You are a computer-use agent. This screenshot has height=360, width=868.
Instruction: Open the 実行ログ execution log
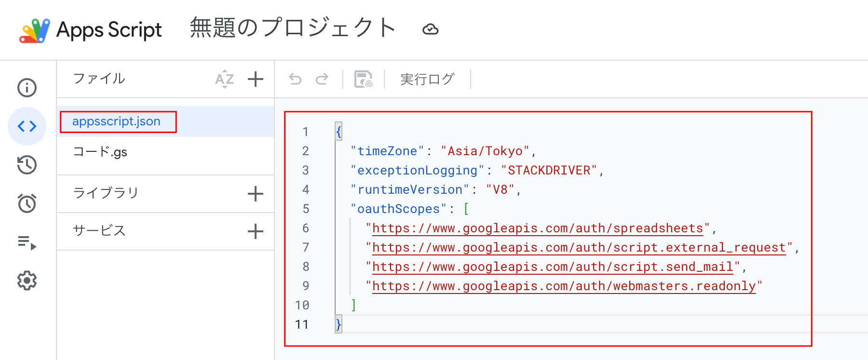pos(427,79)
